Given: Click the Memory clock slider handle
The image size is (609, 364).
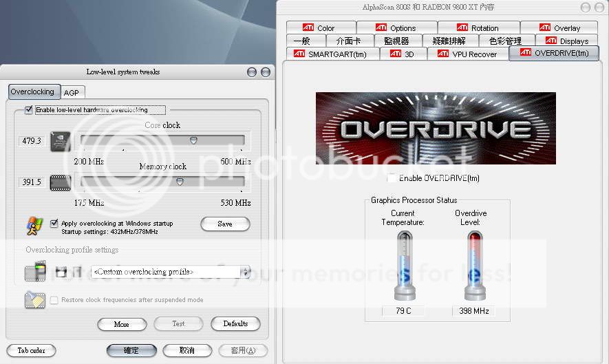Looking at the screenshot, I should tap(180, 182).
